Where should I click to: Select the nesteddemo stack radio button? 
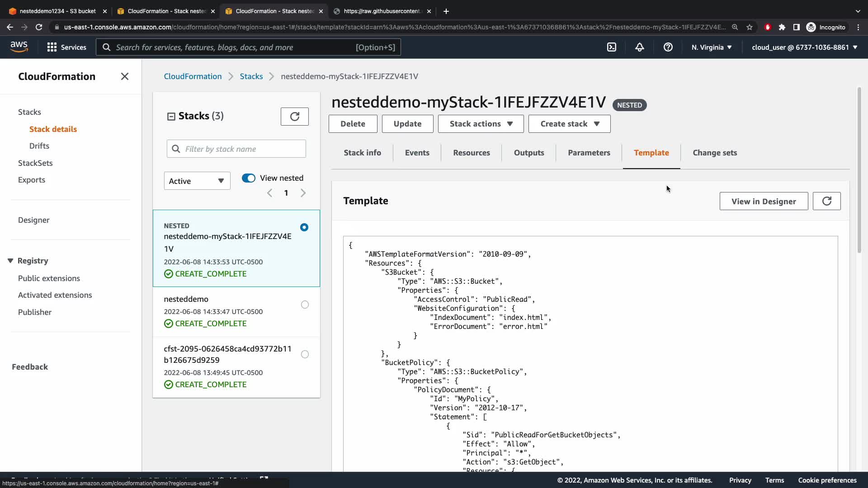coord(305,305)
